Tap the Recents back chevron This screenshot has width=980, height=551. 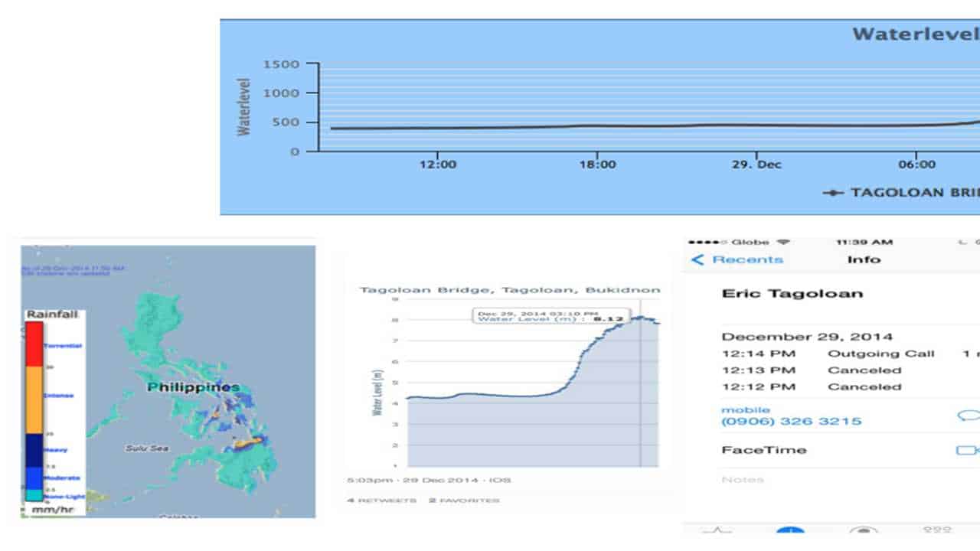[697, 260]
